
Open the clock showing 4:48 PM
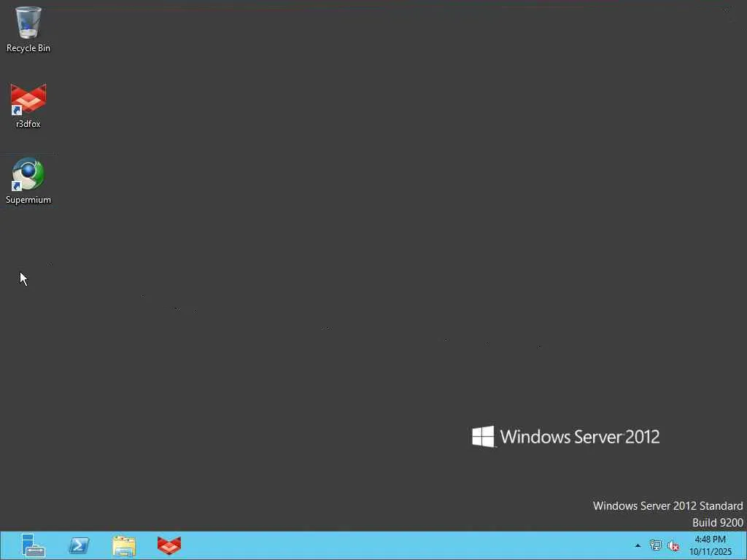pos(711,545)
